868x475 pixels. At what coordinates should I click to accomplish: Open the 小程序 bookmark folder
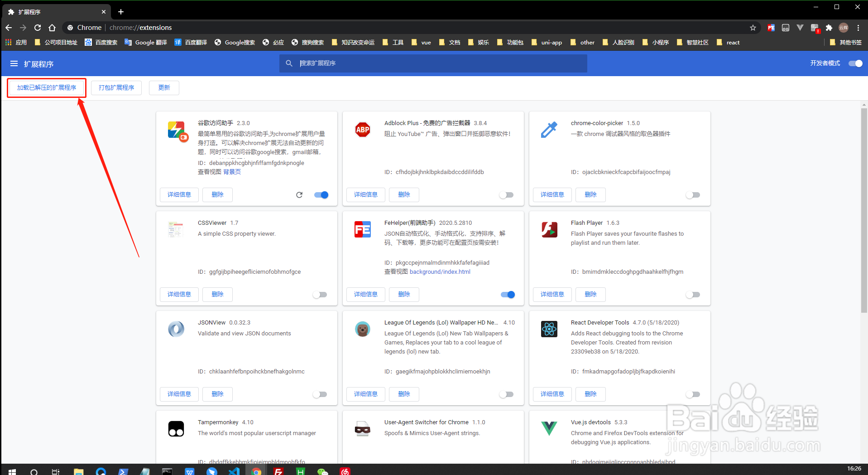(x=656, y=43)
